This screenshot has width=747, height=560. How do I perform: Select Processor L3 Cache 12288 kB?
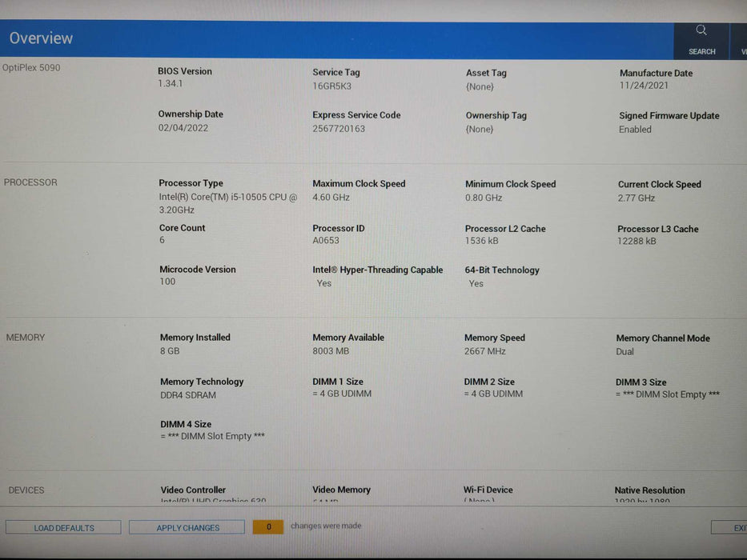point(637,241)
